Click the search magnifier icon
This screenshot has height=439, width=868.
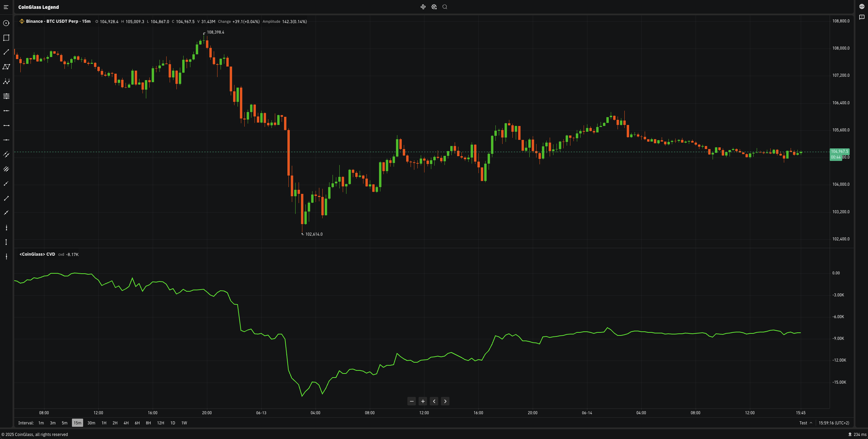click(x=445, y=7)
